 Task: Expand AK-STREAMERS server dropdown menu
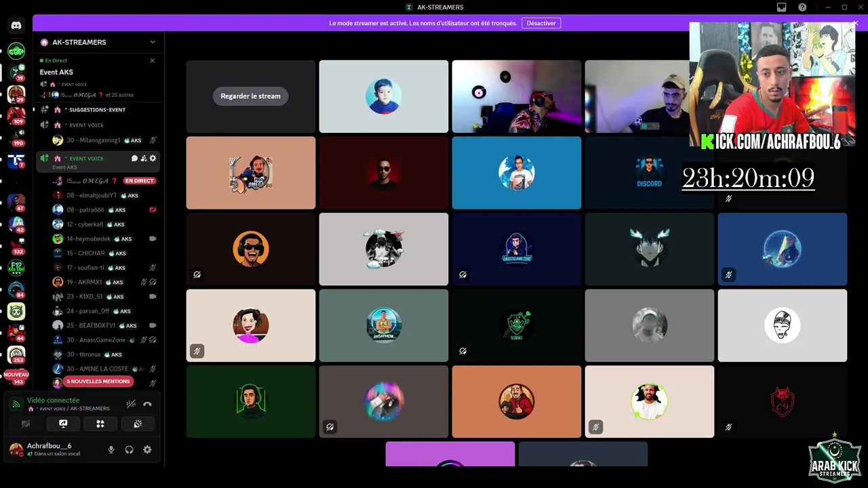pyautogui.click(x=153, y=42)
